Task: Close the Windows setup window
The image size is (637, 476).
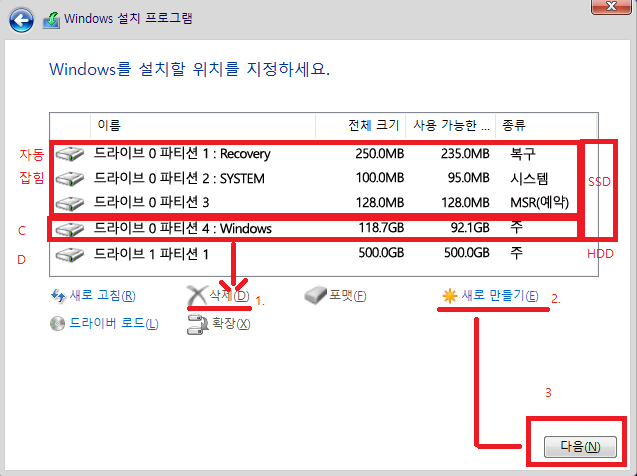Action: pos(611,6)
